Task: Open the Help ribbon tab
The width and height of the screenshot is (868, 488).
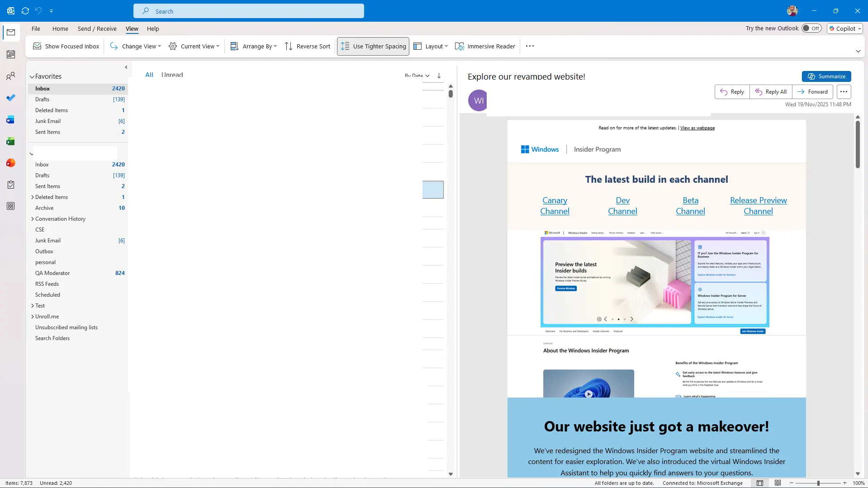Action: [153, 28]
